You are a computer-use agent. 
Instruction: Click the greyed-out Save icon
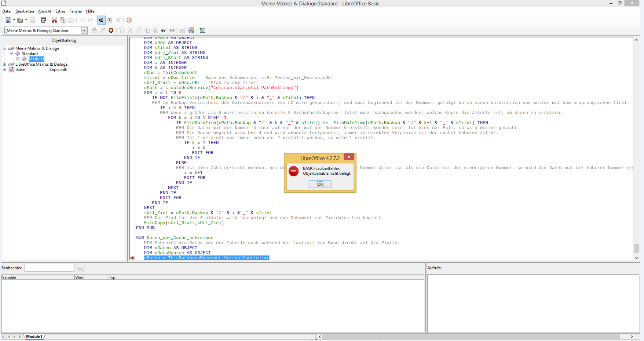(32, 20)
